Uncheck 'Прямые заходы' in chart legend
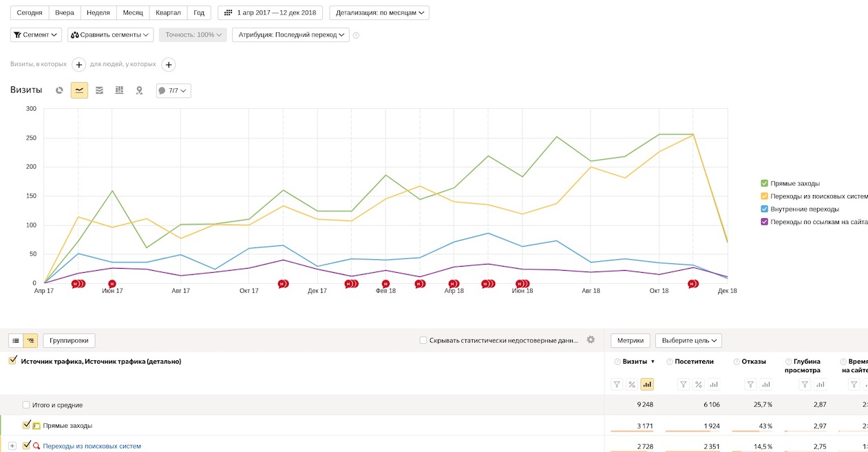This screenshot has width=868, height=452. [764, 183]
